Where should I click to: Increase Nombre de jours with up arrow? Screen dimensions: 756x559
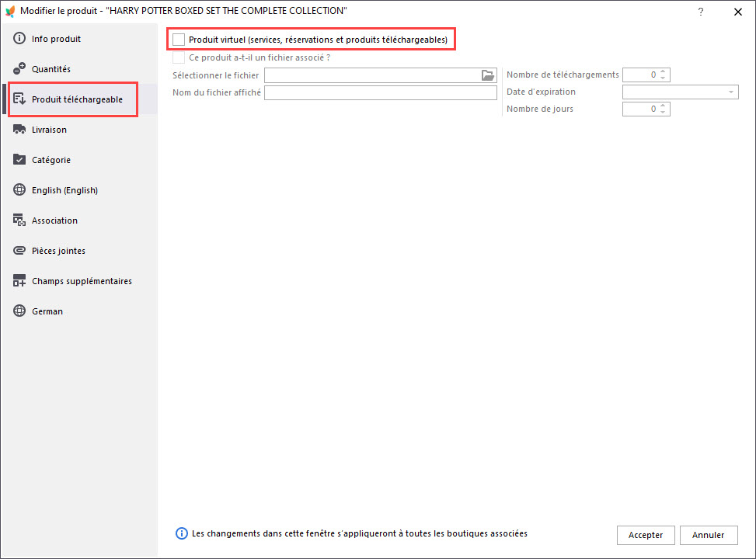[x=663, y=106]
